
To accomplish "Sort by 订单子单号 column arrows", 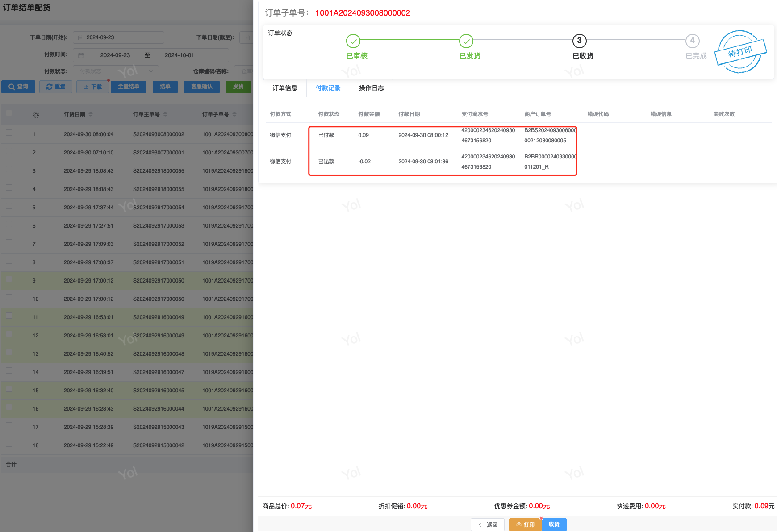I will (234, 115).
